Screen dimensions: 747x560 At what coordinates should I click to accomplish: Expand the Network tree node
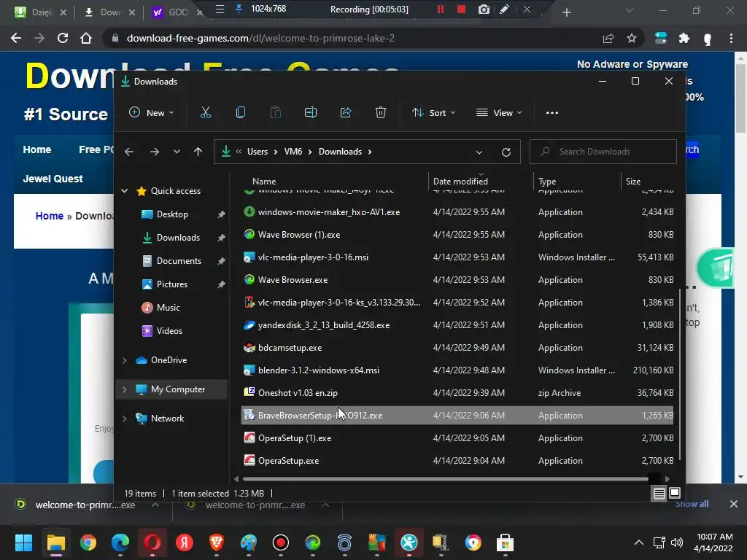pos(124,419)
